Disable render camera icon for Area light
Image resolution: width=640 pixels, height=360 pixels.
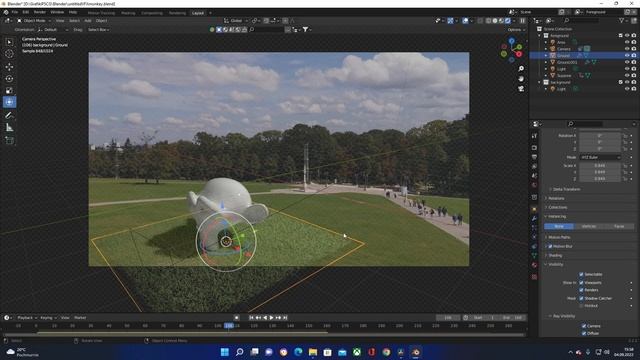(x=634, y=42)
